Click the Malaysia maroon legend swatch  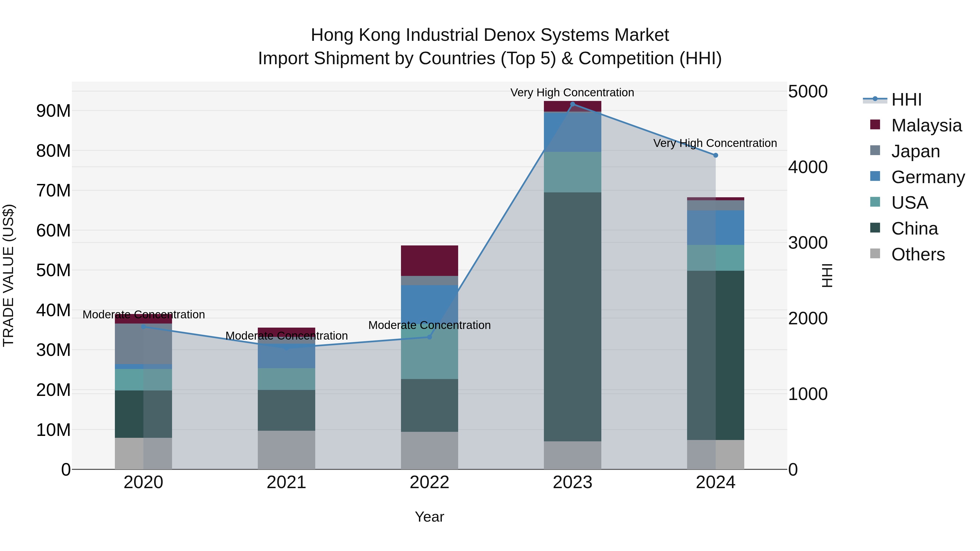tap(875, 124)
